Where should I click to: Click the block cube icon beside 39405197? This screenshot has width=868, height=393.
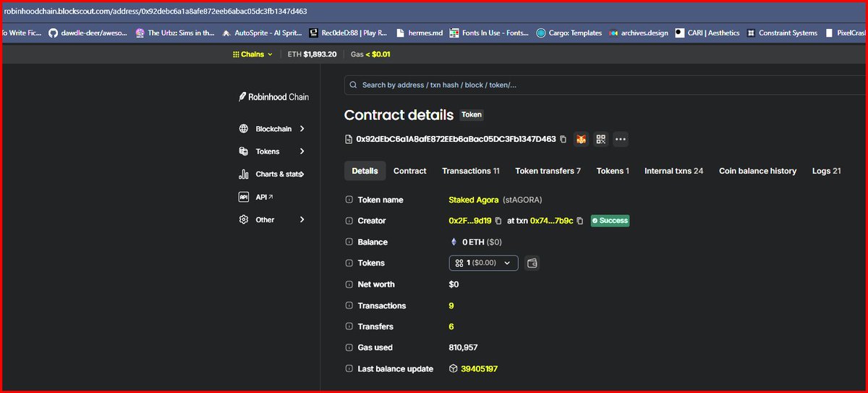453,369
